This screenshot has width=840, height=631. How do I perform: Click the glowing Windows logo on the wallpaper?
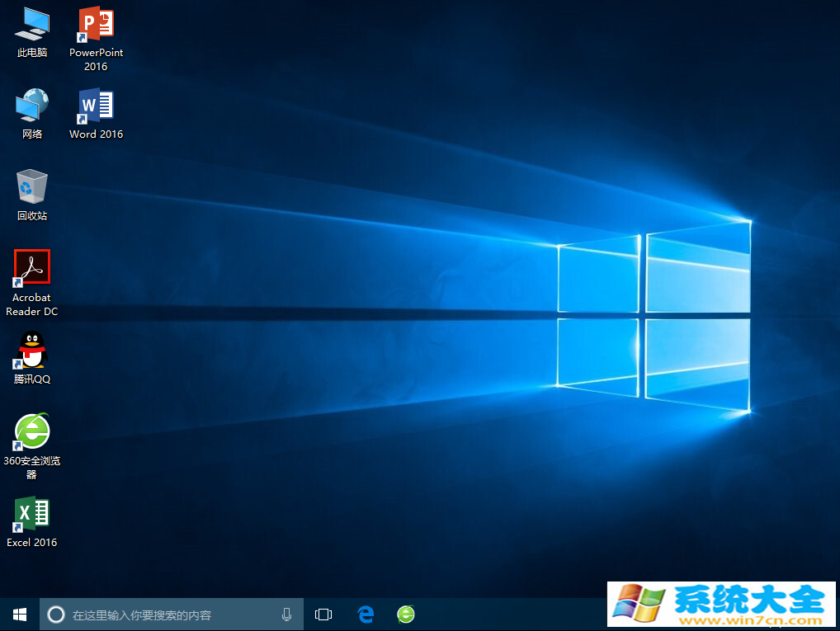point(654,318)
